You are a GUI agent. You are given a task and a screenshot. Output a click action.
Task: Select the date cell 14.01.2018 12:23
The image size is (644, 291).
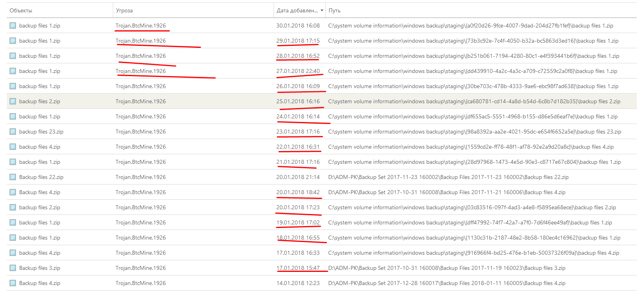pos(298,283)
